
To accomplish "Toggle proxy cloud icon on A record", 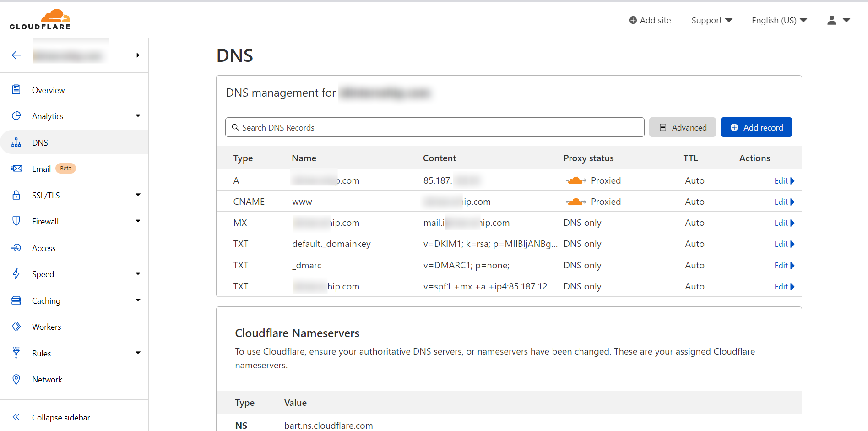I will point(576,180).
